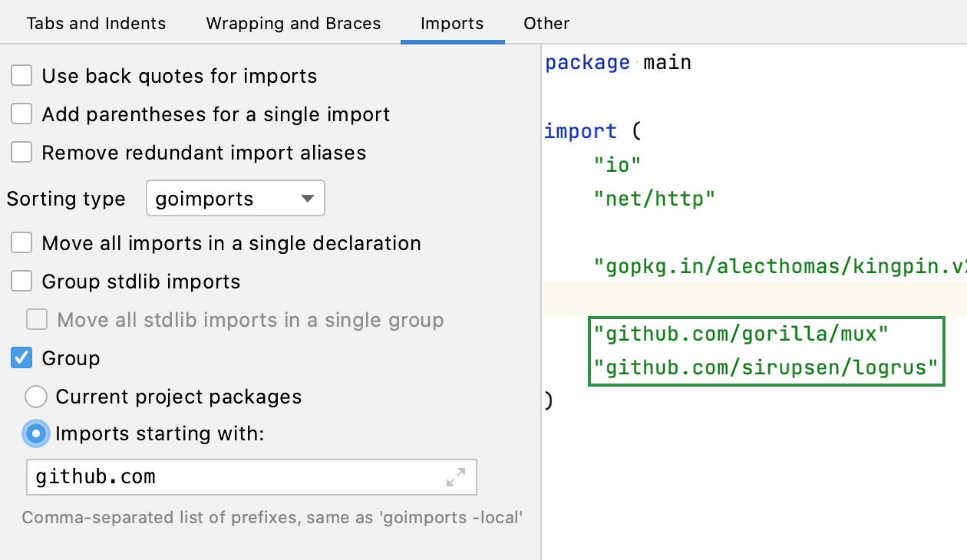Image resolution: width=967 pixels, height=560 pixels.
Task: Click the github.com prefixes input field
Action: click(192, 477)
